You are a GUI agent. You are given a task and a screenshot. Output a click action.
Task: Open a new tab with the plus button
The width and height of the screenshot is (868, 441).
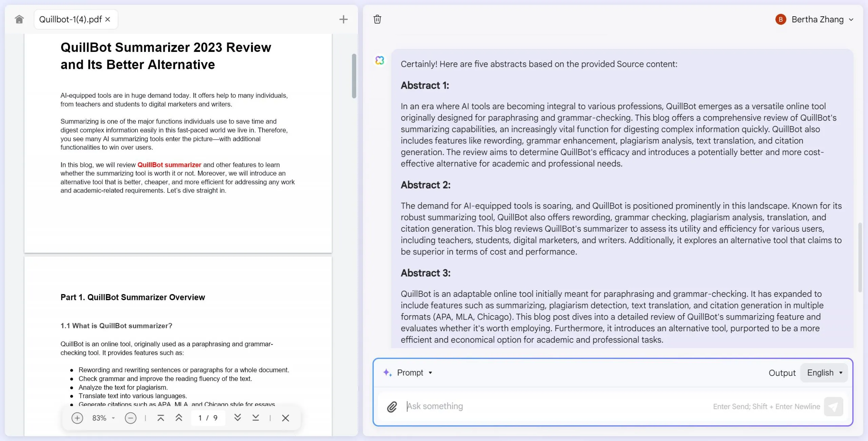point(343,19)
